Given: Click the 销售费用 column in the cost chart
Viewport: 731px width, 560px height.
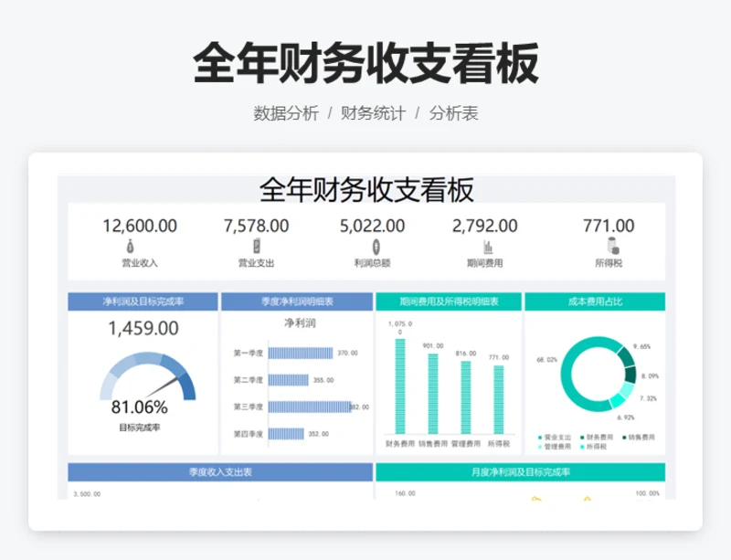Looking at the screenshot, I should point(433,394).
